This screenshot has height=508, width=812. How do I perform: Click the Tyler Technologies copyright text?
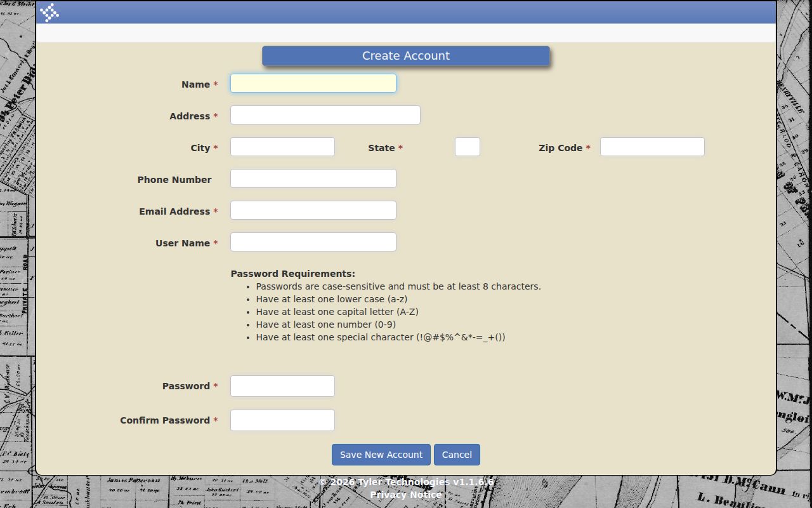(406, 482)
